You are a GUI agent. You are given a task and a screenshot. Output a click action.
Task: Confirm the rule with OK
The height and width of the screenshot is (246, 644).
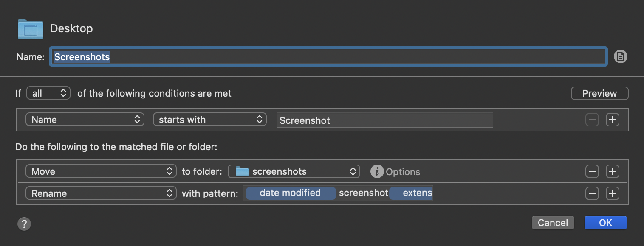[x=606, y=223]
